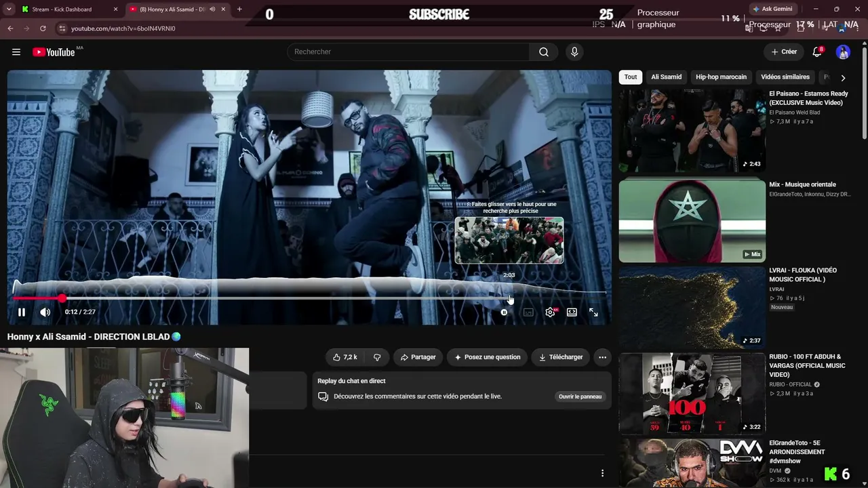The height and width of the screenshot is (488, 868).
Task: Select the Hip-hop marocain filter chip
Action: (x=721, y=77)
